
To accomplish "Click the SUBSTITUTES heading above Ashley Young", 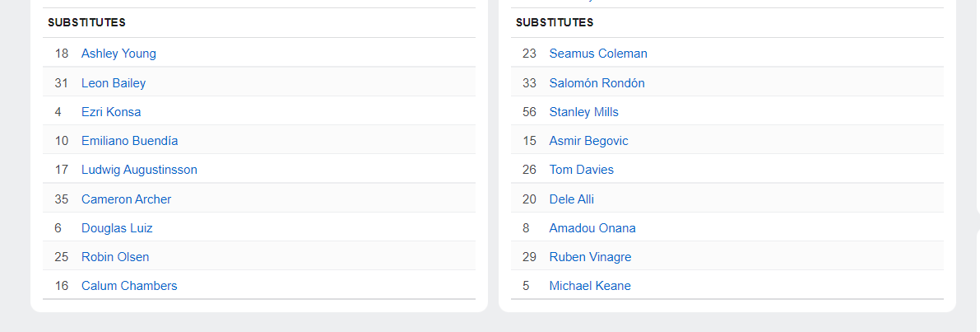I will (x=86, y=23).
